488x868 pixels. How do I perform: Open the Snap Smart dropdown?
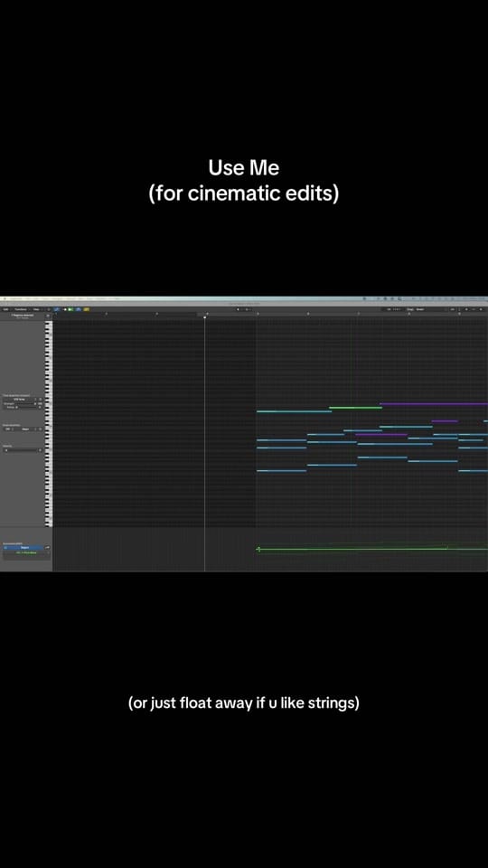click(x=425, y=309)
